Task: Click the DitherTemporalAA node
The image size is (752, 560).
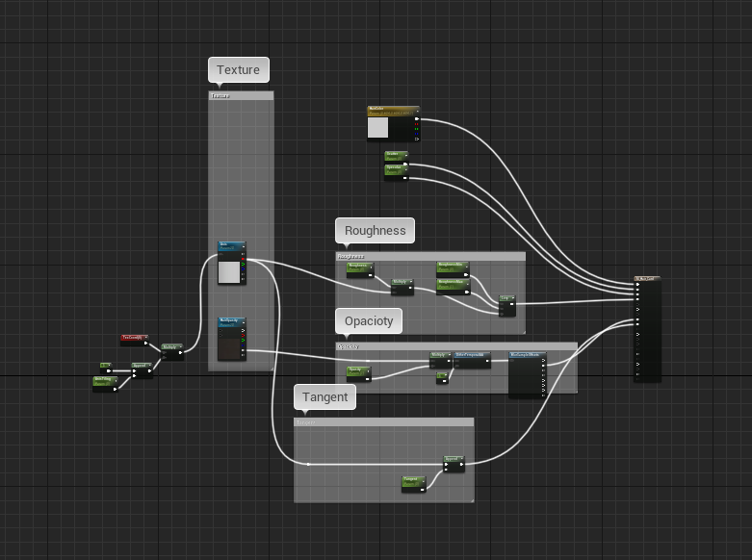Action: click(x=472, y=355)
